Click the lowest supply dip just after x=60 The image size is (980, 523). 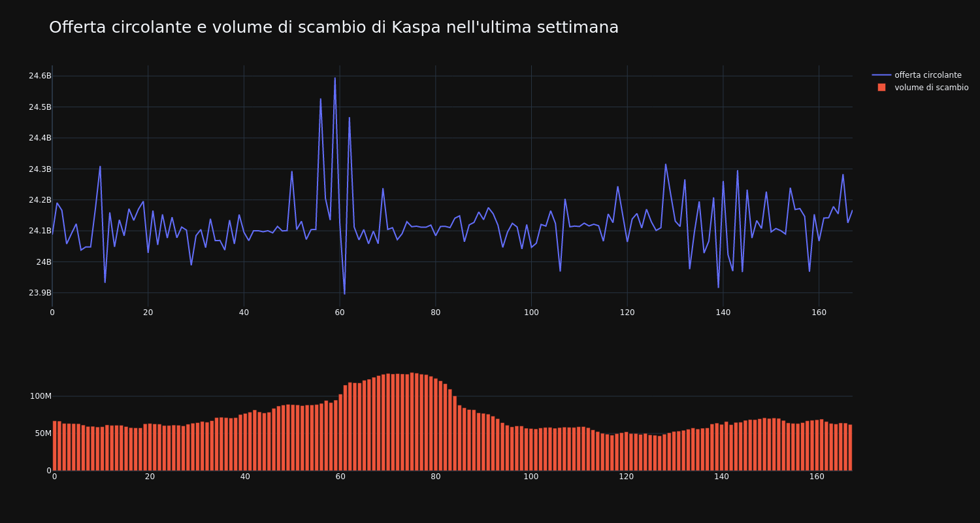pyautogui.click(x=344, y=294)
